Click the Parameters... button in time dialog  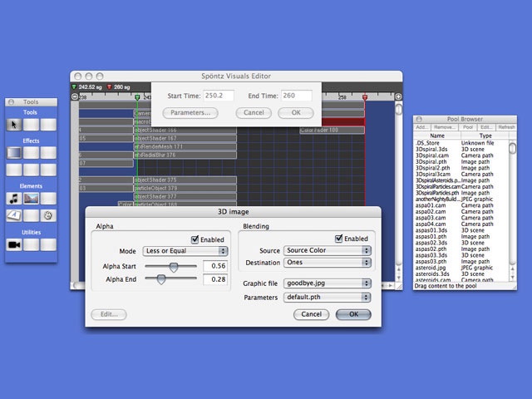pos(192,112)
